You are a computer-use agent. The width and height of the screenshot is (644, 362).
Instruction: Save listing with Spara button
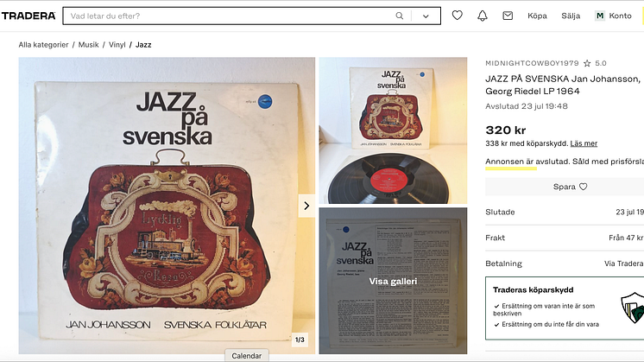[x=570, y=187]
